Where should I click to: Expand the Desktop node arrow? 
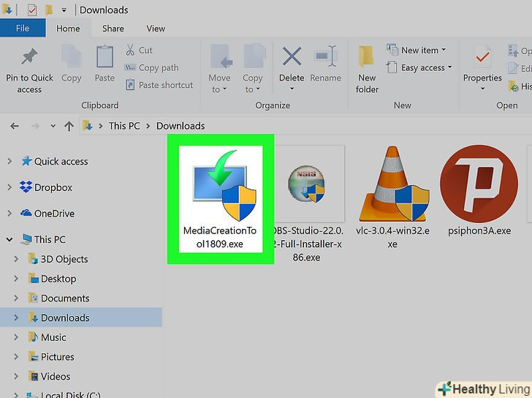16,279
